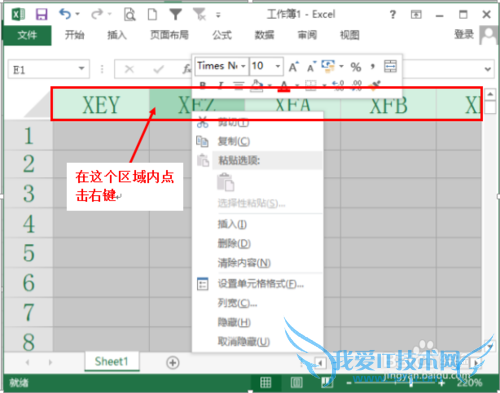Image resolution: width=500 pixels, height=393 pixels.
Task: Choose 设置单元格格式(F)... in context menu
Action: tap(257, 284)
